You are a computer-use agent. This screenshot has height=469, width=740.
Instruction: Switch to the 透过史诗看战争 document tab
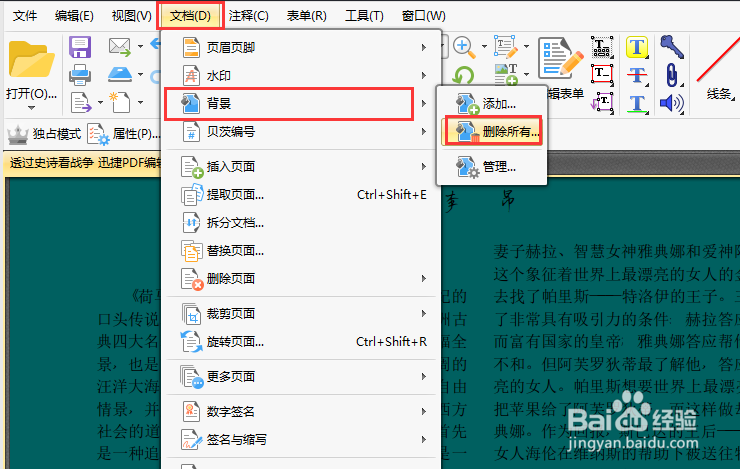84,163
